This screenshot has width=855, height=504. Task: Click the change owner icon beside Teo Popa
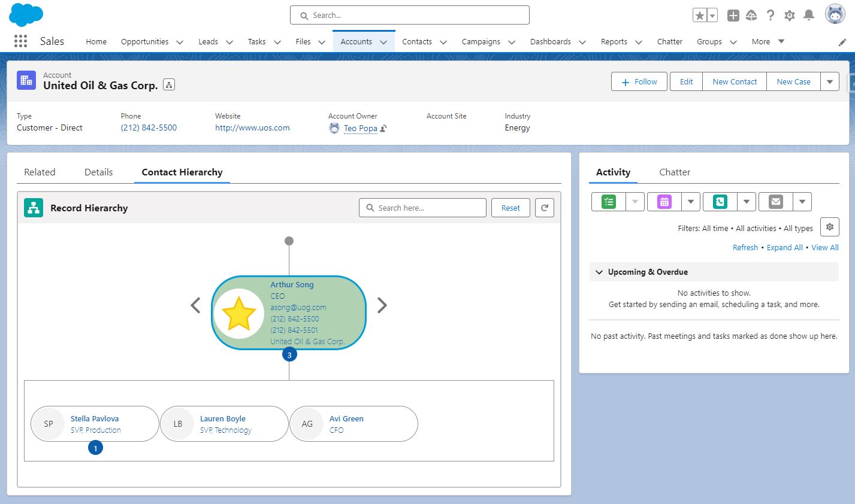tap(383, 128)
